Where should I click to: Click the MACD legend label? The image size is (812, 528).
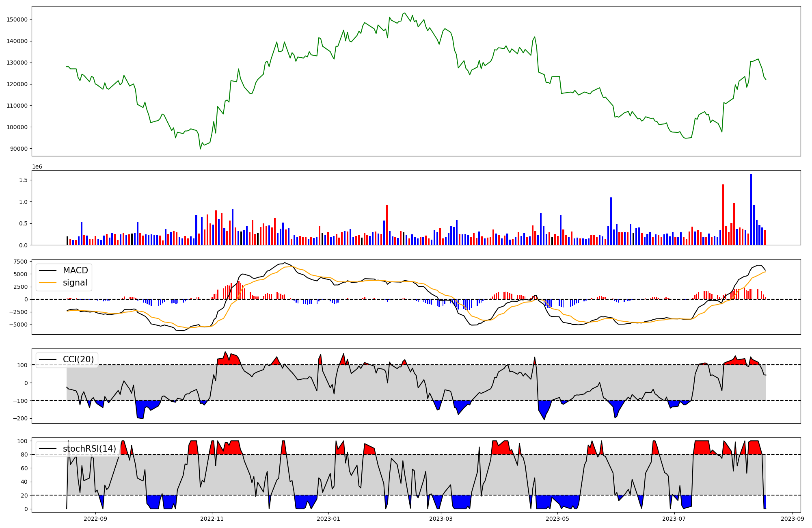click(75, 270)
